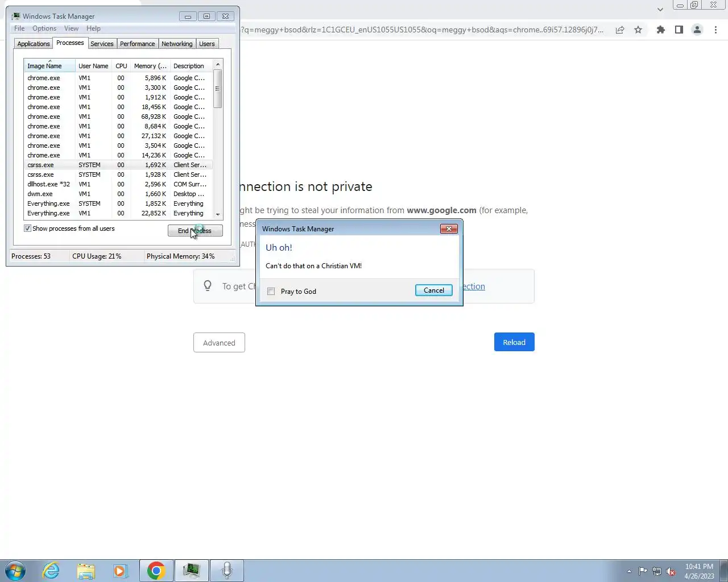Click the muted volume tray icon
Screen dimensions: 728x582
tap(671, 571)
